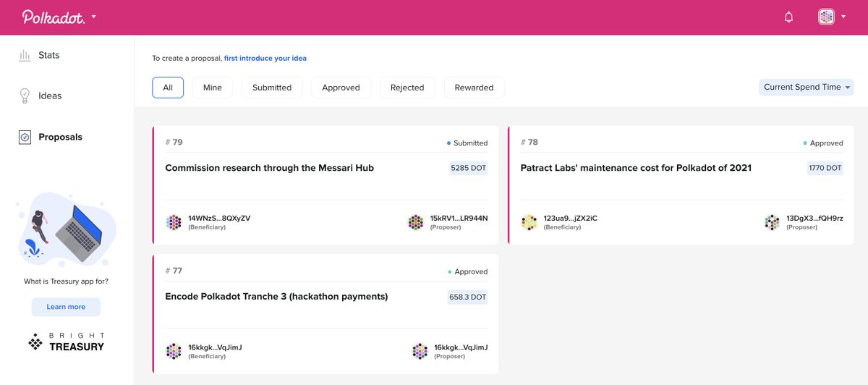The height and width of the screenshot is (385, 868).
Task: Open proposal 'Commission research through the Messari Hub'
Action: click(269, 168)
